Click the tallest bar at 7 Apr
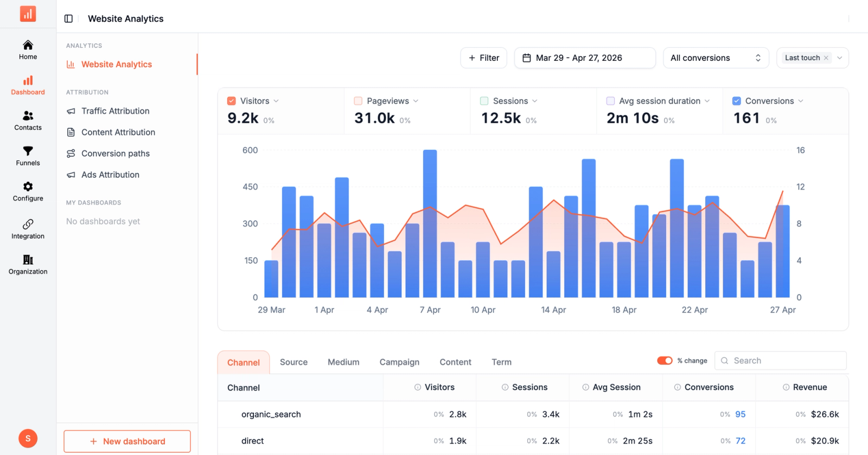This screenshot has height=455, width=868. [x=430, y=223]
